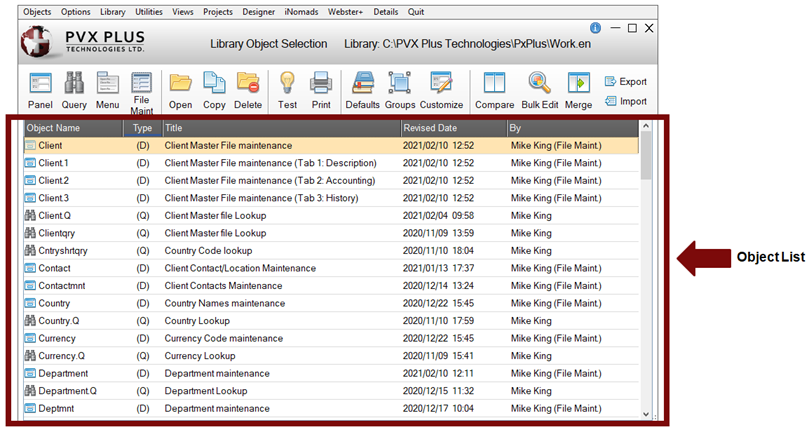809x432 pixels.
Task: Open the Groups tool
Action: [x=400, y=84]
